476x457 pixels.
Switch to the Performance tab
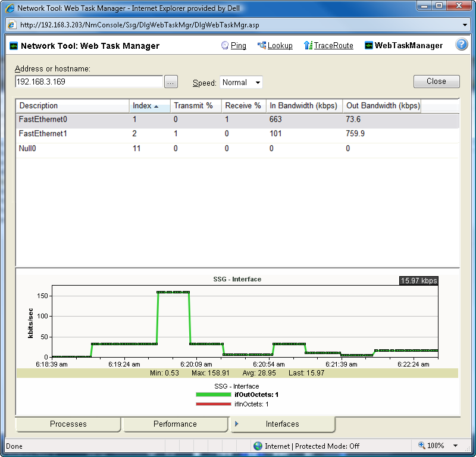(175, 424)
